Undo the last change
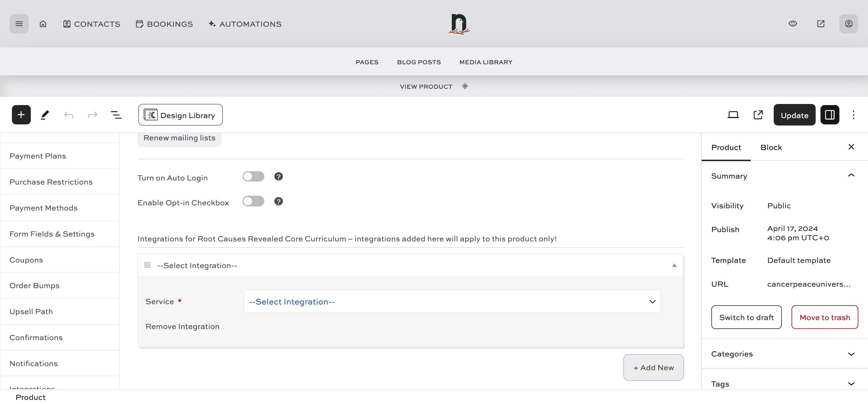The width and height of the screenshot is (868, 404). (69, 114)
